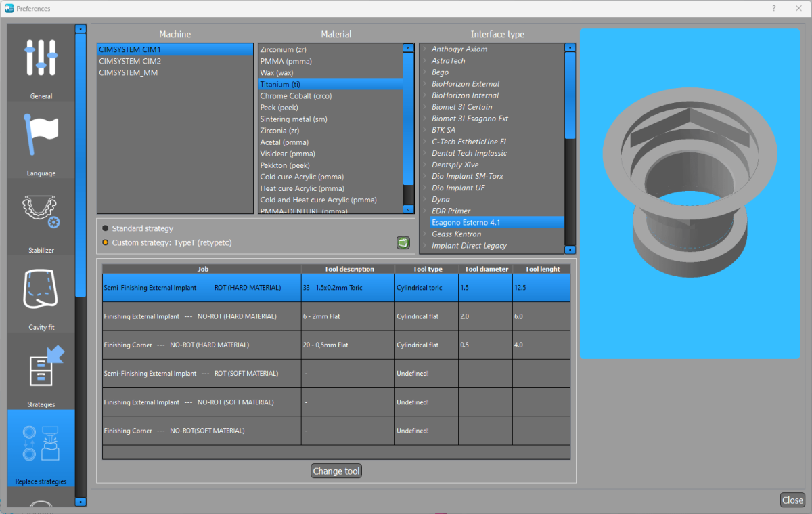Select Pekkton (peek) material
Viewport: 812px width, 514px height.
coord(330,165)
